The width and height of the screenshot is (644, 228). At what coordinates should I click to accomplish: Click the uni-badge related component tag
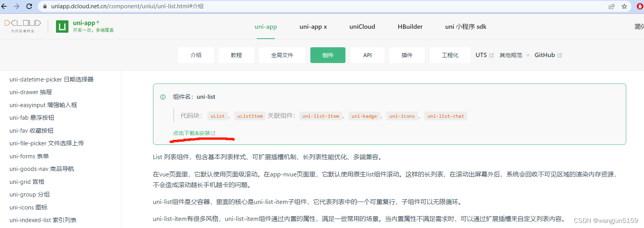(364, 116)
